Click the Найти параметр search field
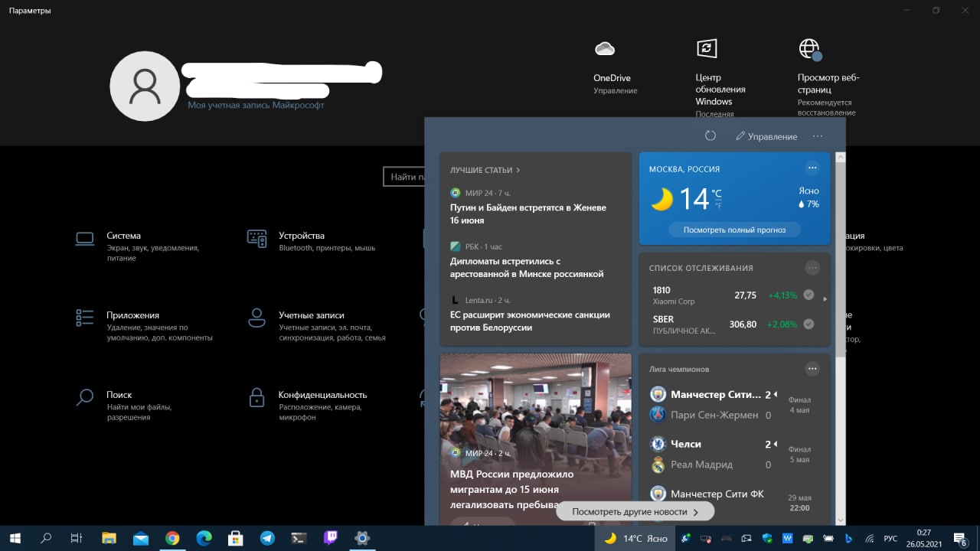This screenshot has width=980, height=551. (x=403, y=177)
